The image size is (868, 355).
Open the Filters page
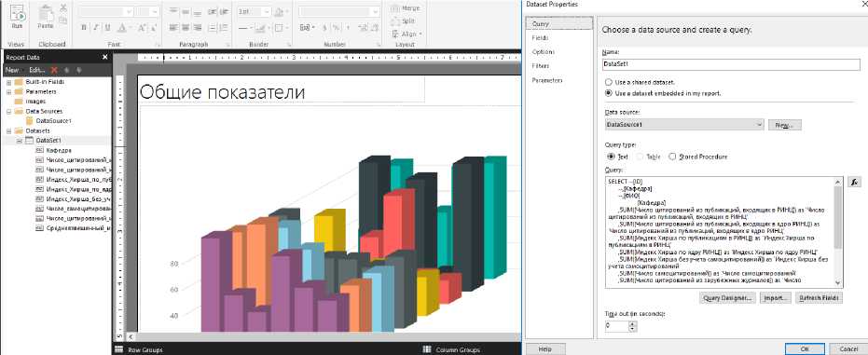(541, 66)
